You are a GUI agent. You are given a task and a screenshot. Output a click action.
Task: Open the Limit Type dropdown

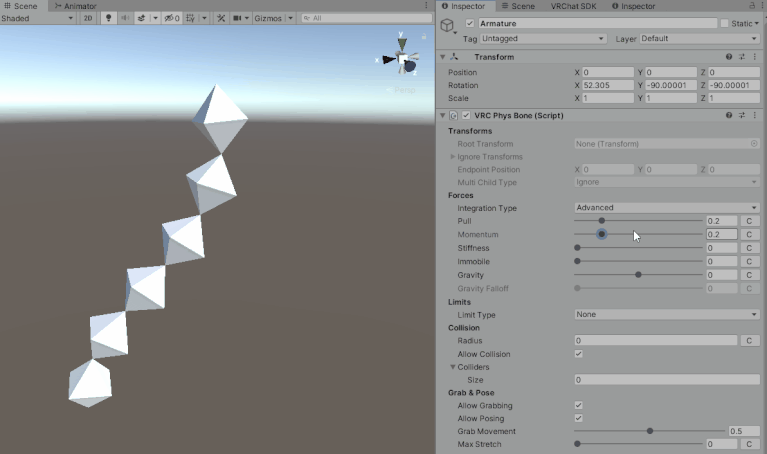click(666, 315)
